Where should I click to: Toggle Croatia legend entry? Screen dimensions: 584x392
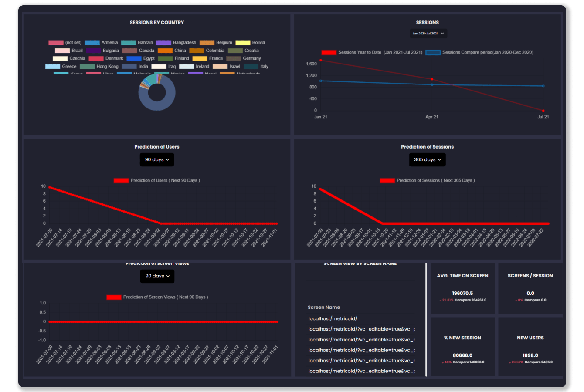coord(243,51)
